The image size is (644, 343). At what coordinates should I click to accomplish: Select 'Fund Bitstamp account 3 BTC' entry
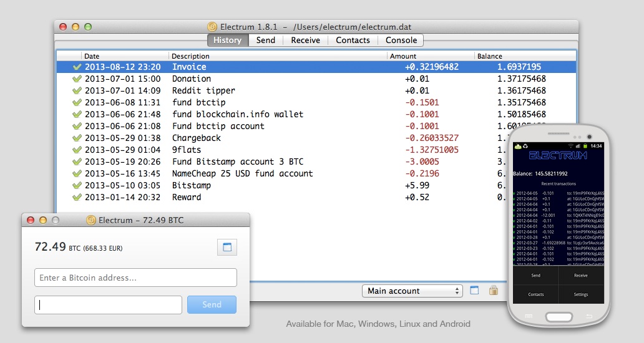(x=238, y=162)
